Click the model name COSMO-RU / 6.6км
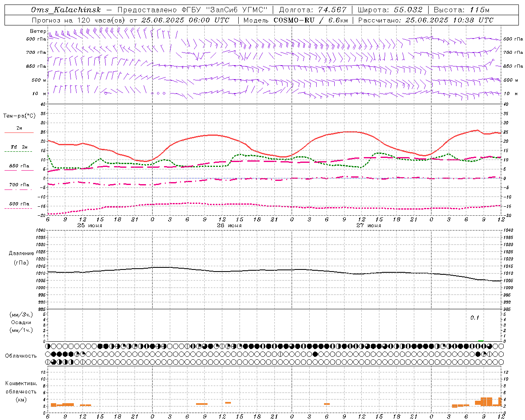The image size is (525, 420). point(310,20)
